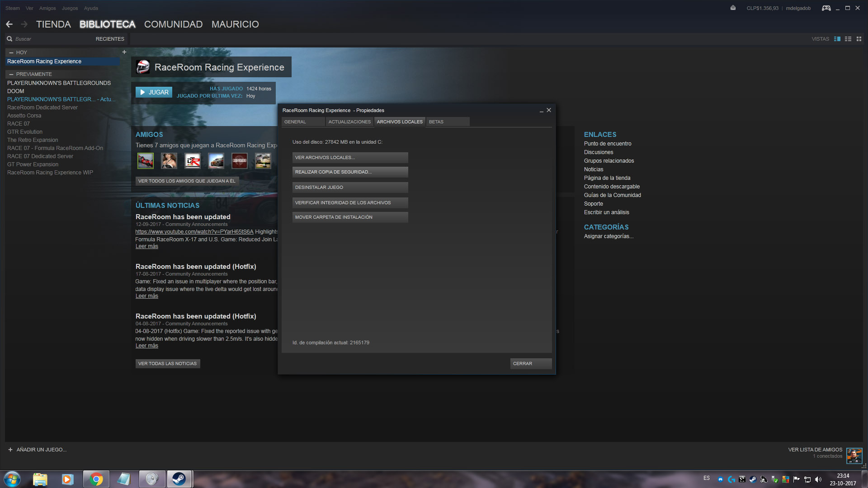This screenshot has height=488, width=868.
Task: Select Assetto Corsa in the library list
Action: [x=24, y=116]
